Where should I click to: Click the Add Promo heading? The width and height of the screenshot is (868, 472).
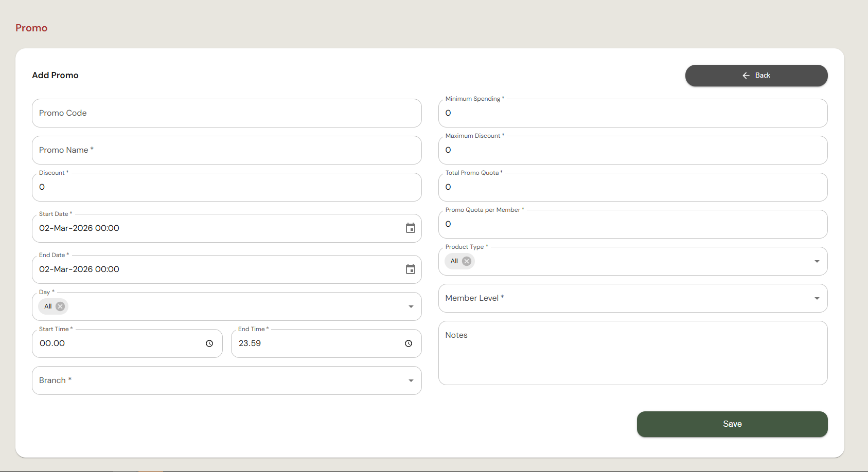click(x=55, y=75)
